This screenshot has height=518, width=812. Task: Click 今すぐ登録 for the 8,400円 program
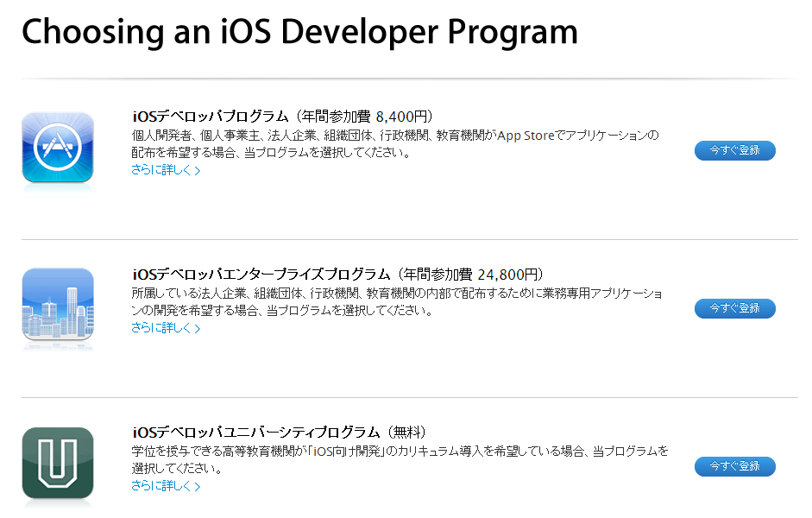point(735,150)
